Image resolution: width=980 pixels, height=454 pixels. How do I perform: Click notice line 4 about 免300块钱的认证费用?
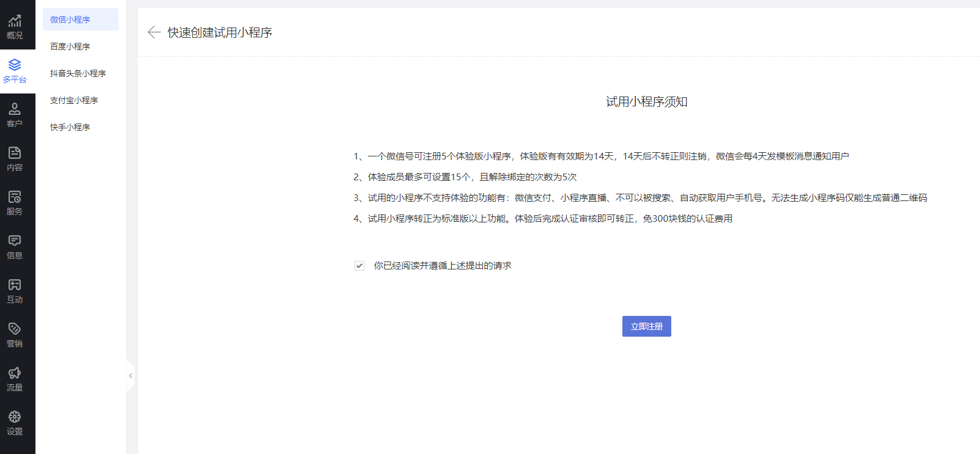pyautogui.click(x=543, y=219)
